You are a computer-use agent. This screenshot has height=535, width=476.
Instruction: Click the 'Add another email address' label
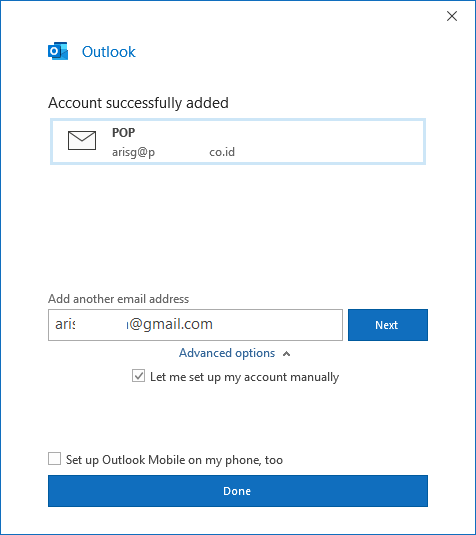118,299
